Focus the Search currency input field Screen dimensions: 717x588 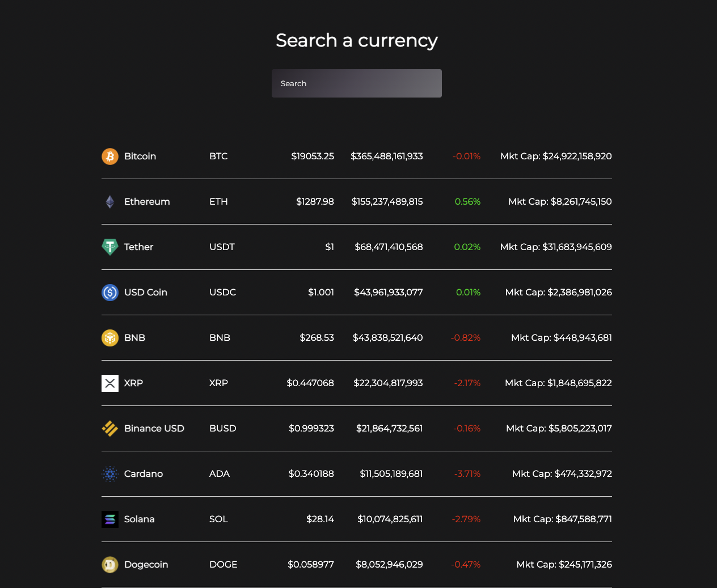357,83
